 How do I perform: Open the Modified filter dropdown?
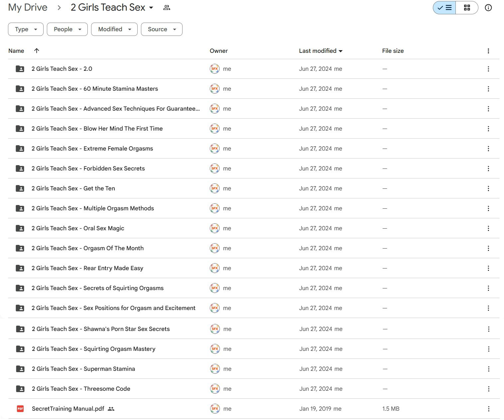[114, 29]
